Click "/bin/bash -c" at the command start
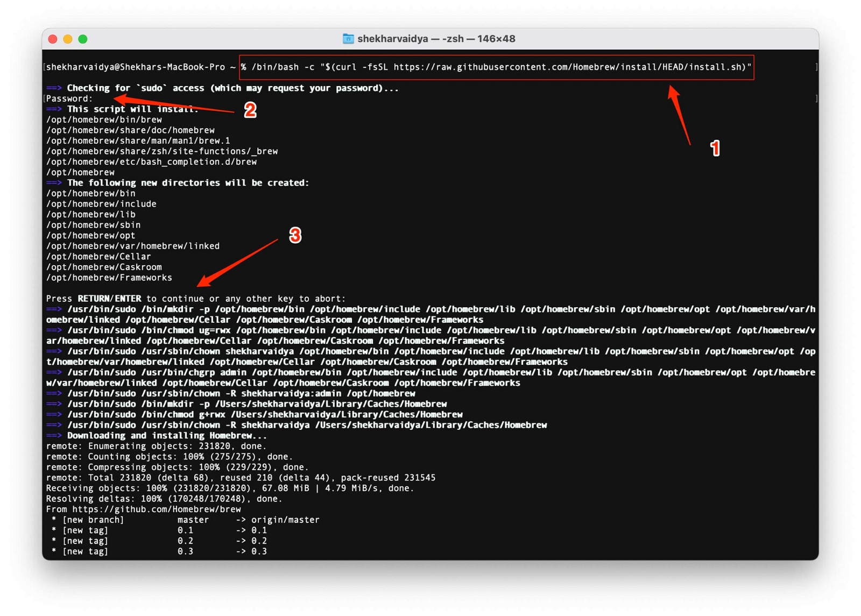The height and width of the screenshot is (616, 861). [x=283, y=67]
